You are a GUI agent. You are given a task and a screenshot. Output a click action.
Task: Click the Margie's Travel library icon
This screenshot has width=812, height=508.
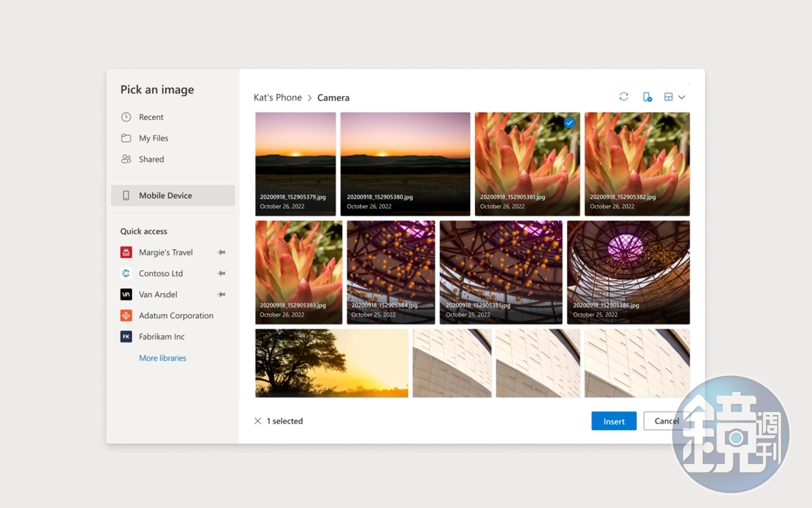click(x=126, y=252)
